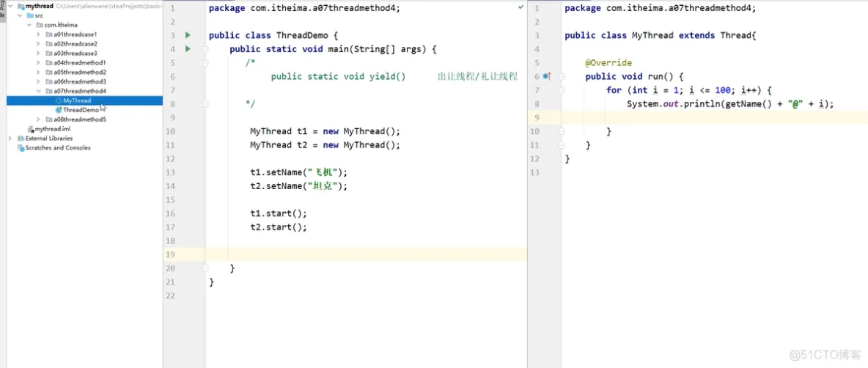Fold the run() method in MyThread

(x=562, y=76)
